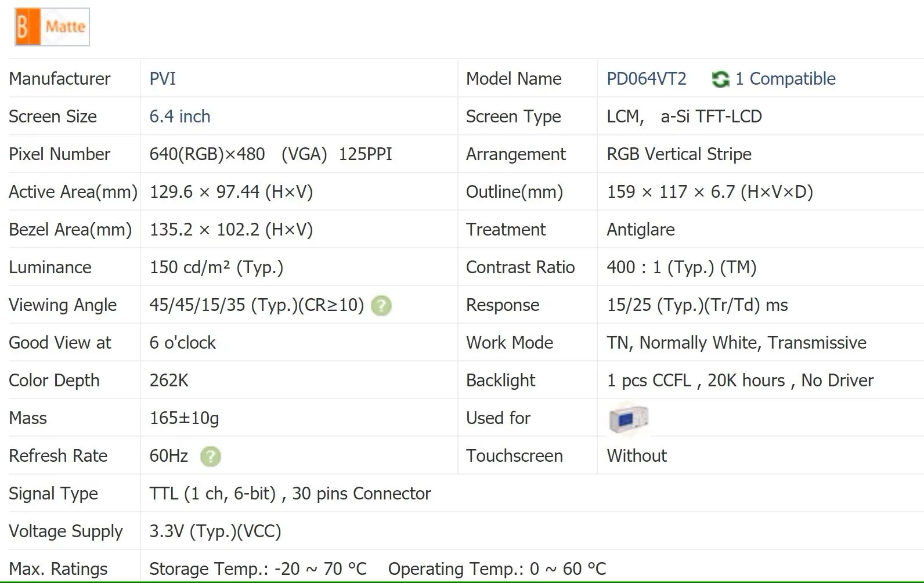This screenshot has height=583, width=924.
Task: Click the green compatible-models swap icon
Action: tap(720, 79)
